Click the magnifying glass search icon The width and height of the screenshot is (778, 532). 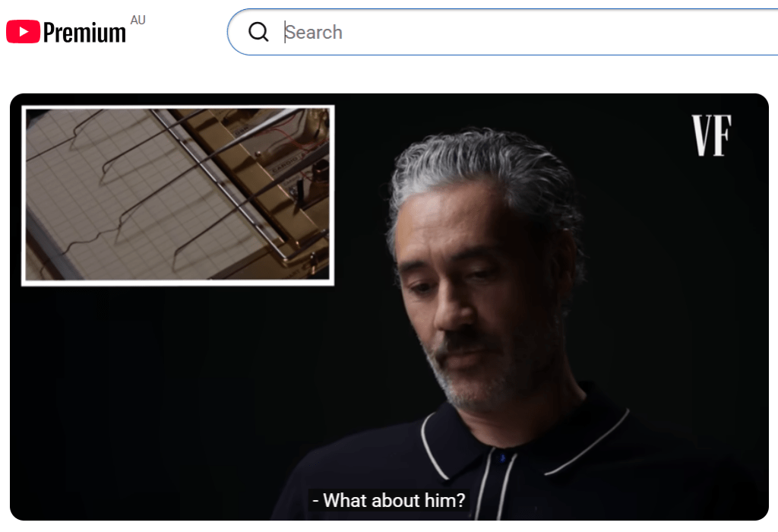(259, 32)
